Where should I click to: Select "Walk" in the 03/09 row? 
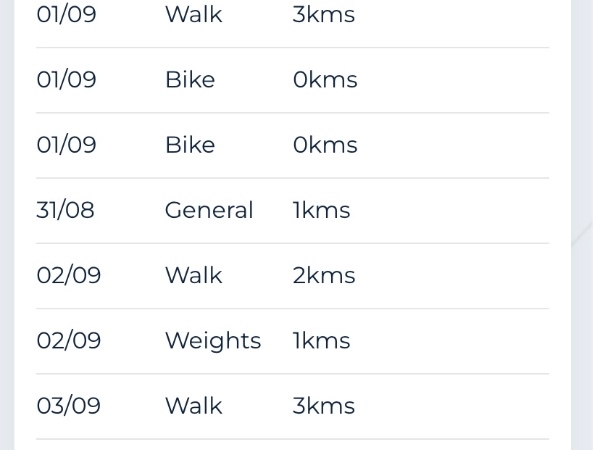coord(193,406)
